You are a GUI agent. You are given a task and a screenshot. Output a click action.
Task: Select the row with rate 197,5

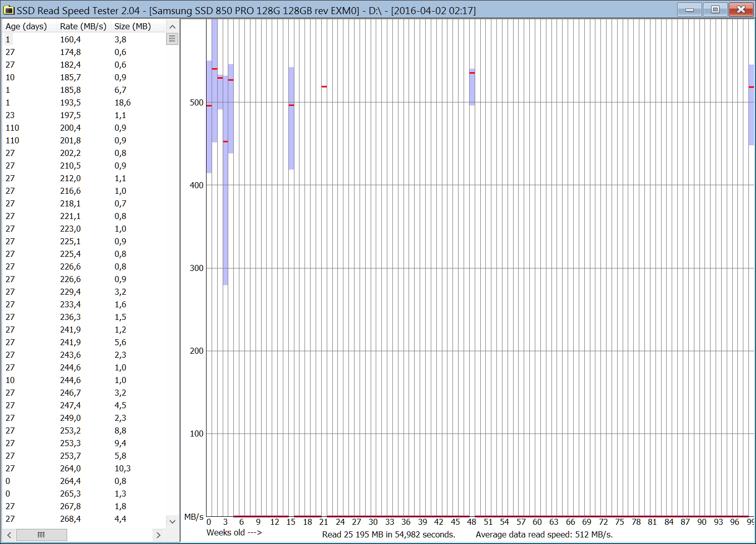[84, 115]
